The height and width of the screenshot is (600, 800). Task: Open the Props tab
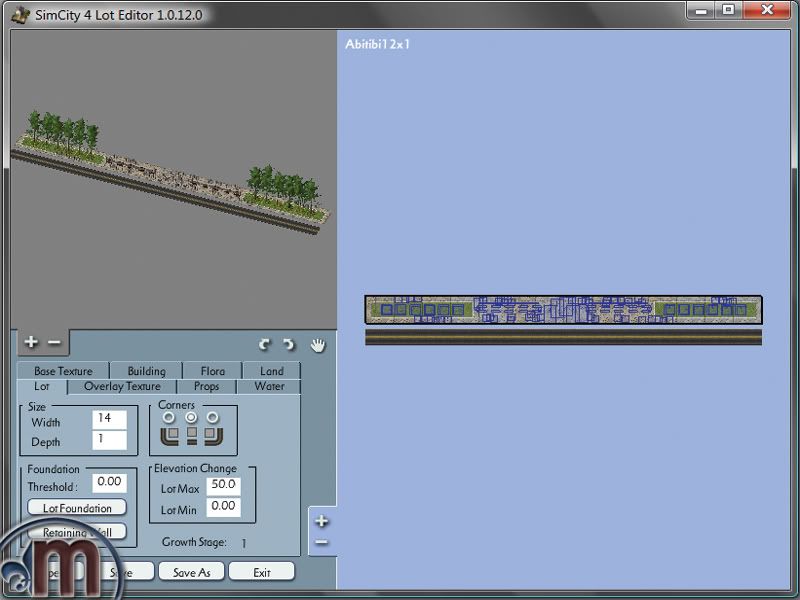coord(207,386)
